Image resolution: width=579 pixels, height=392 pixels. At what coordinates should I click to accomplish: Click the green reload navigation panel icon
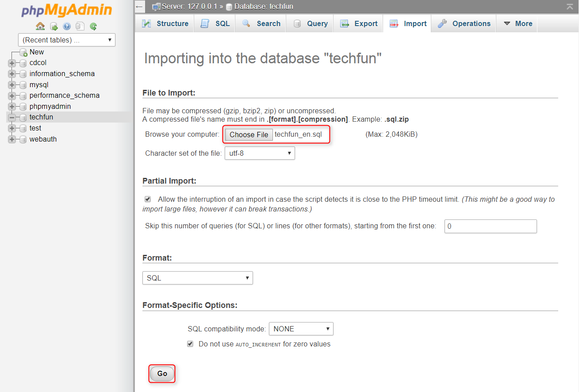[93, 26]
